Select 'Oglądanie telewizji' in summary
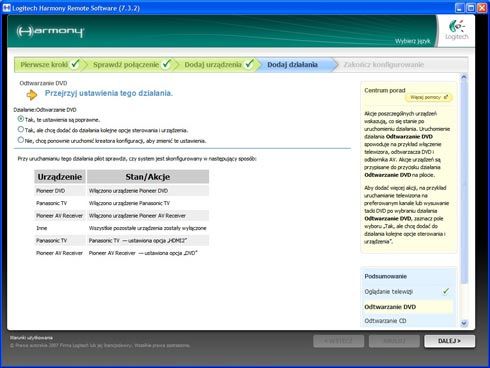This screenshot has height=368, width=490. [389, 292]
